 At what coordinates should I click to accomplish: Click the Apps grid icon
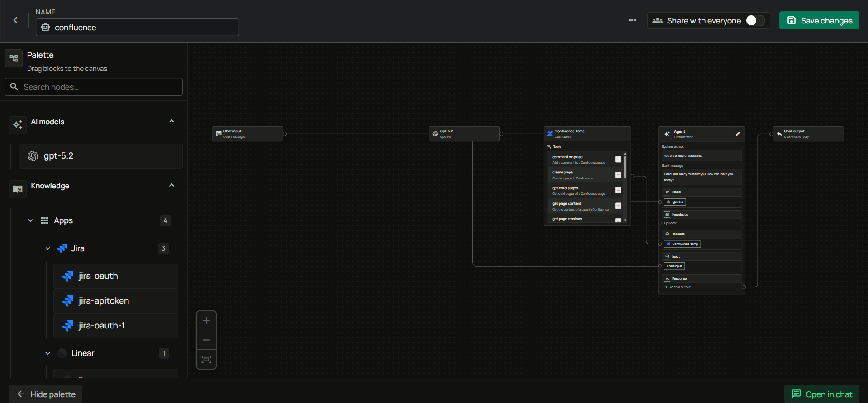44,220
